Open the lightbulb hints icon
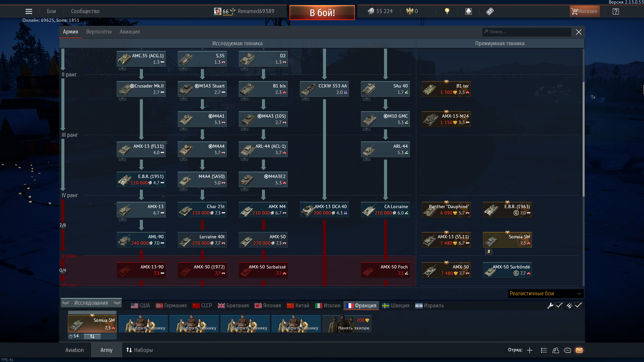The height and width of the screenshot is (362, 644). (447, 11)
